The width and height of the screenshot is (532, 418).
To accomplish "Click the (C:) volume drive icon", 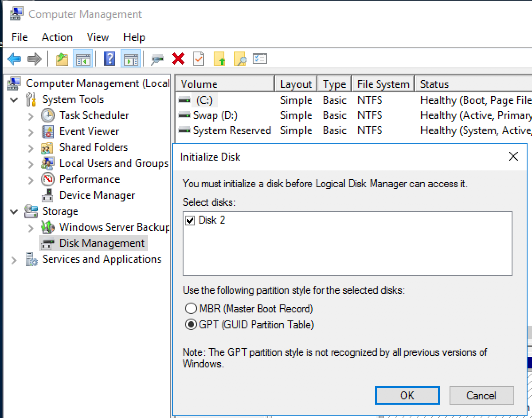I will pyautogui.click(x=184, y=101).
